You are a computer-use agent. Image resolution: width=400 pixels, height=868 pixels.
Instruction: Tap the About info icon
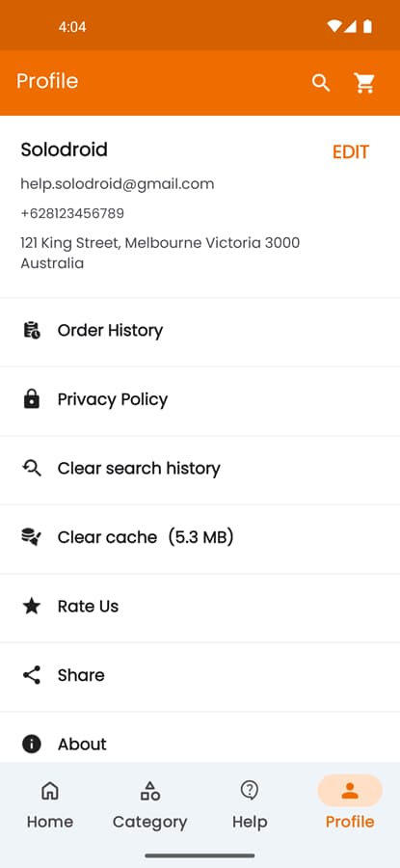tap(32, 744)
